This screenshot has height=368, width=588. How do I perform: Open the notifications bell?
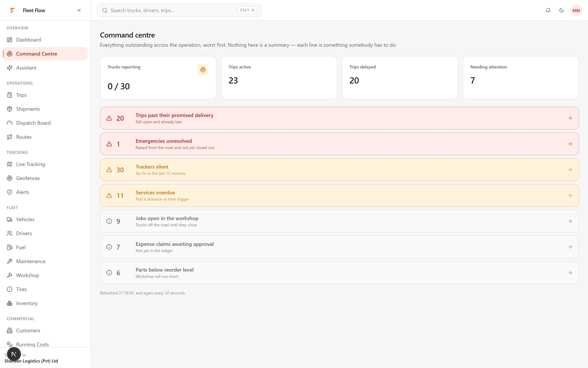click(x=548, y=10)
